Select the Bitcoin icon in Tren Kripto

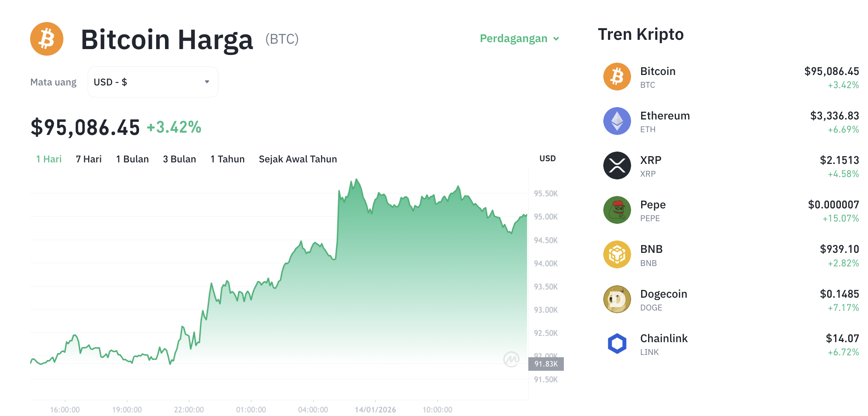(x=617, y=76)
